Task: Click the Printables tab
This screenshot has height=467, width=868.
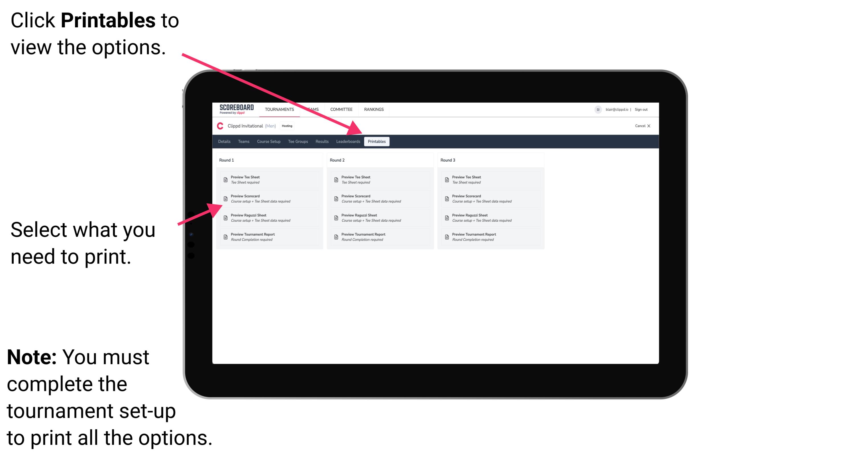Action: click(376, 142)
